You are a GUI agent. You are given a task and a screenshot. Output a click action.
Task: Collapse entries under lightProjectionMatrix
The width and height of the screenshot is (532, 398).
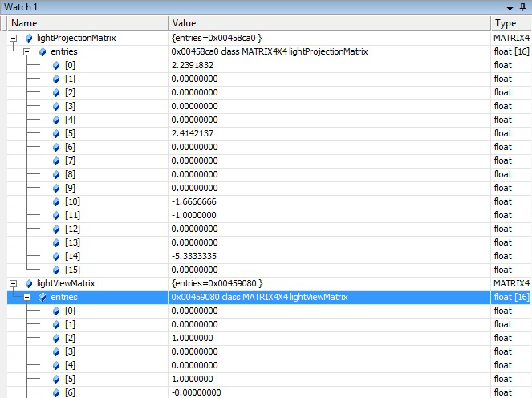pyautogui.click(x=26, y=51)
